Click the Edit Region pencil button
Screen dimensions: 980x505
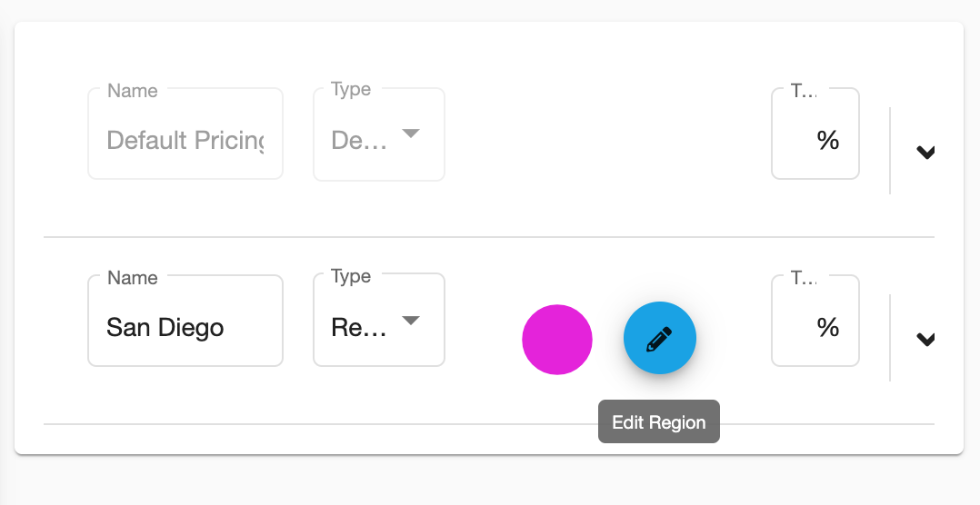coord(659,338)
